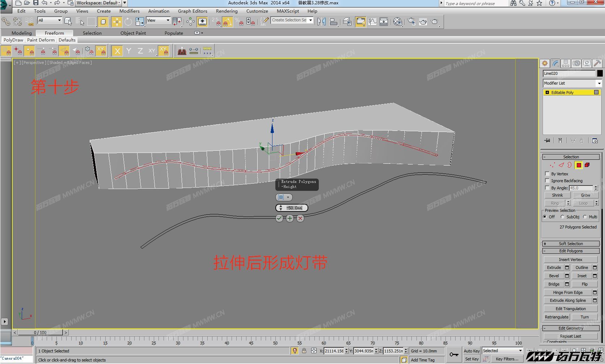Select Polygon sub-object level icon

point(579,165)
